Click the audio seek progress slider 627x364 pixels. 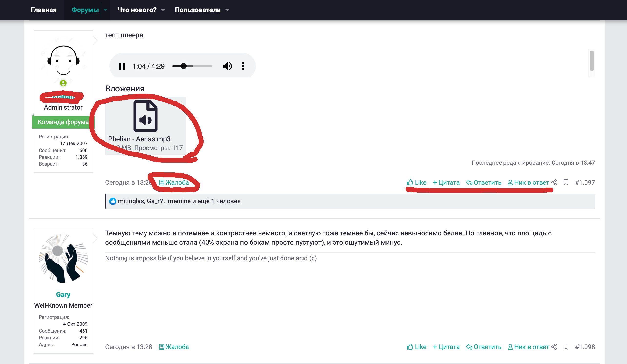click(192, 66)
